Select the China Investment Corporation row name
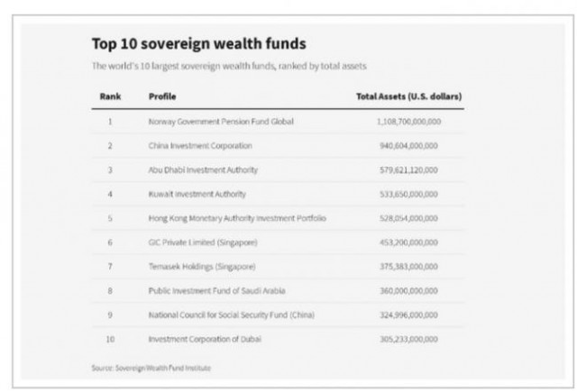Screen dimensions: 577x392 (200, 145)
